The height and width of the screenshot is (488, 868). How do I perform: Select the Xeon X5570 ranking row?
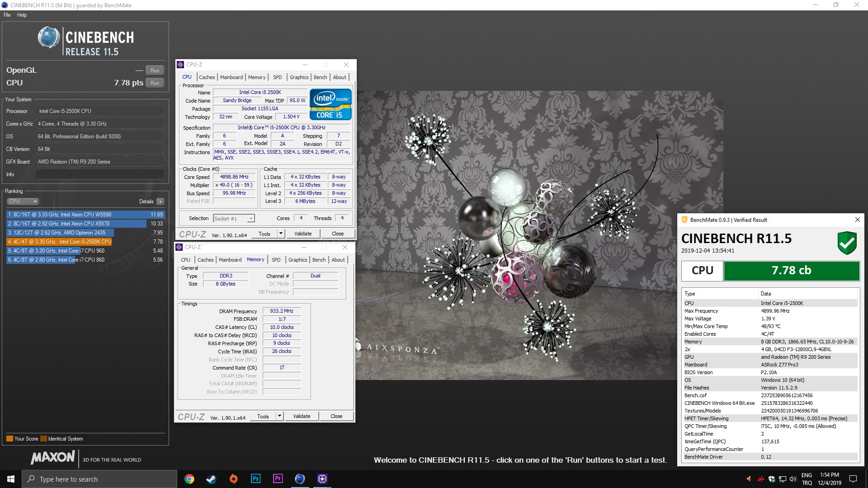click(x=85, y=224)
